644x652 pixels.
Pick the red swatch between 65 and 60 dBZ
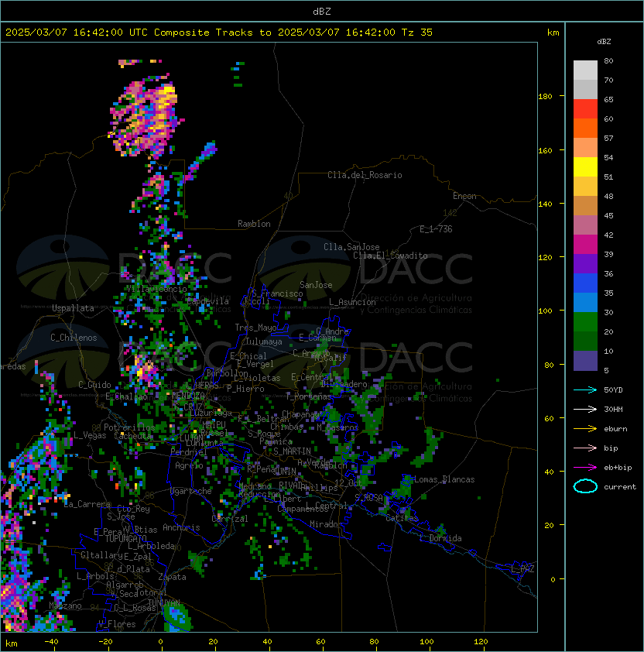click(585, 109)
